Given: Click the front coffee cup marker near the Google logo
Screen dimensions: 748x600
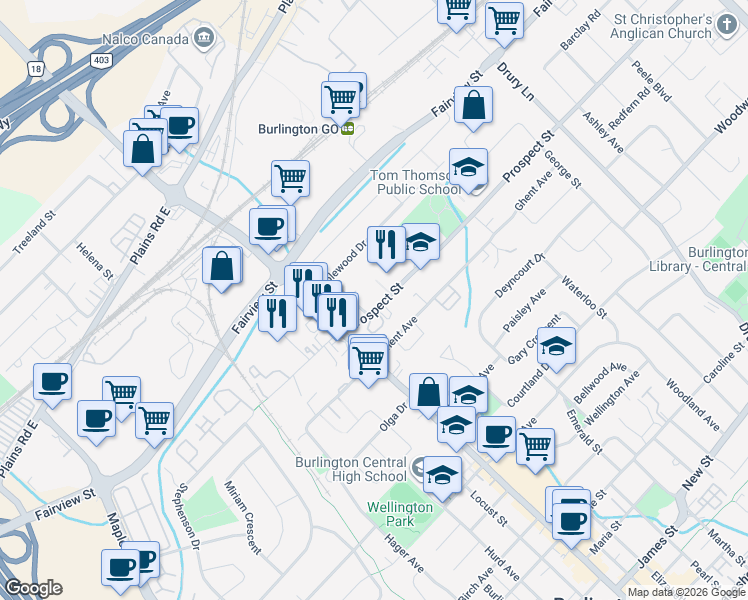Looking at the screenshot, I should click(120, 571).
